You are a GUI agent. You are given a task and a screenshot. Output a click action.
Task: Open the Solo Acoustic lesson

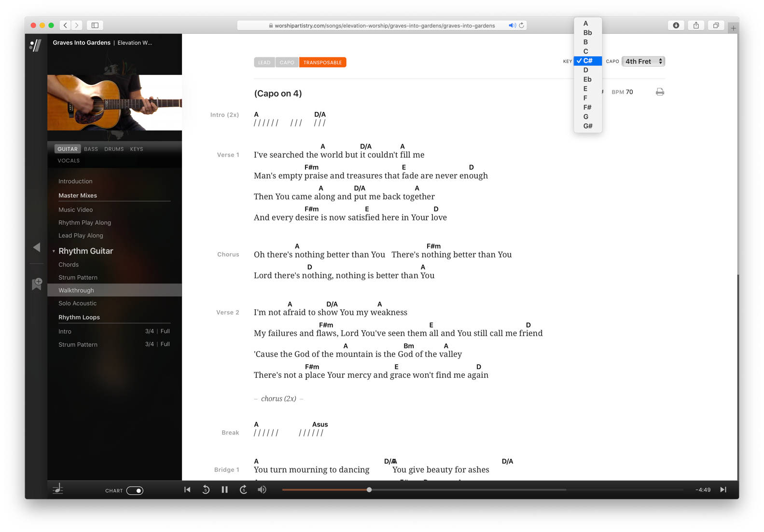pos(77,303)
